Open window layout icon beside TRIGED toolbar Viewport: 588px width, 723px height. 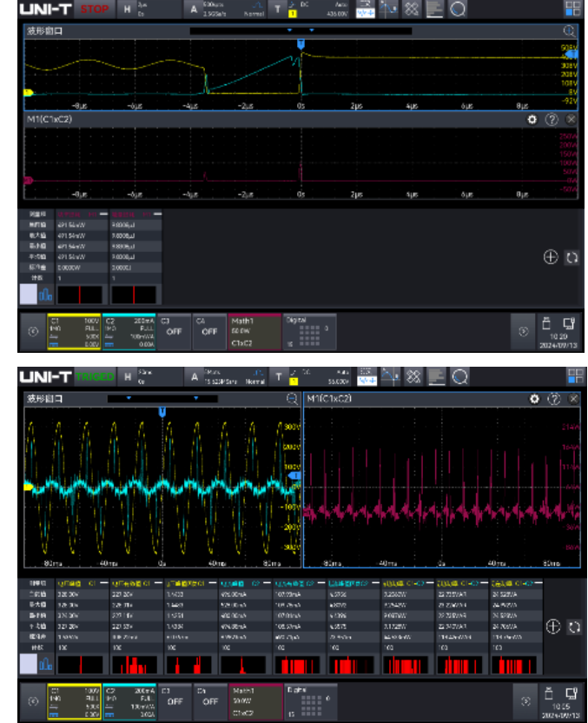(574, 376)
